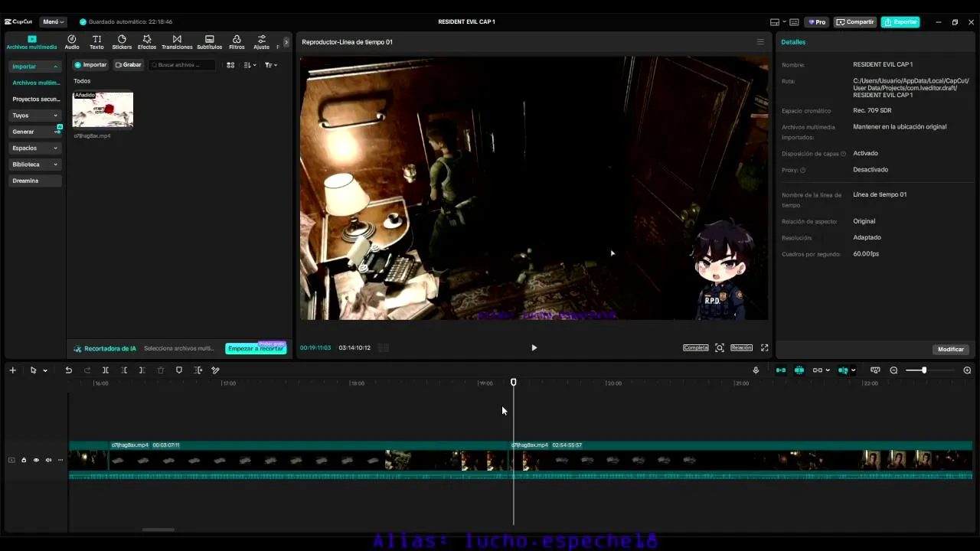Open the Ajuste tab

262,42
